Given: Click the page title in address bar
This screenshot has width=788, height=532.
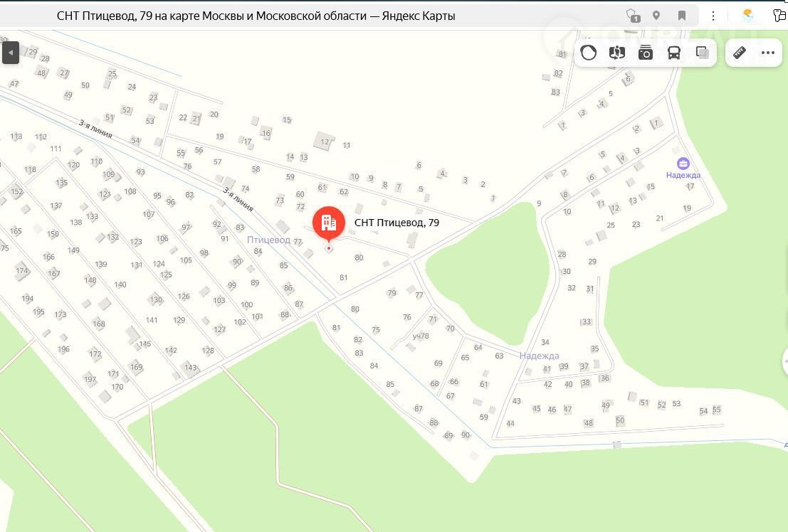Looking at the screenshot, I should click(256, 16).
